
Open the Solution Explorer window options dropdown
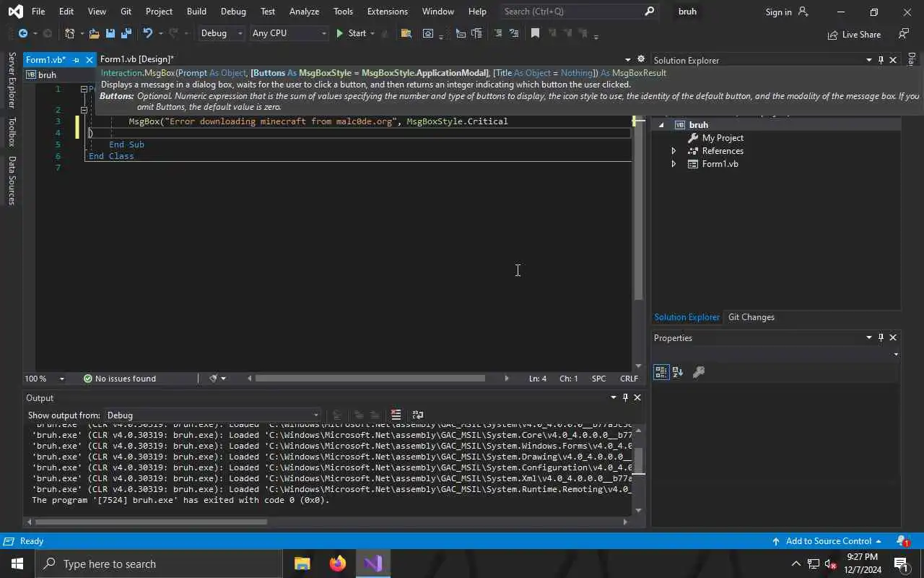point(868,60)
